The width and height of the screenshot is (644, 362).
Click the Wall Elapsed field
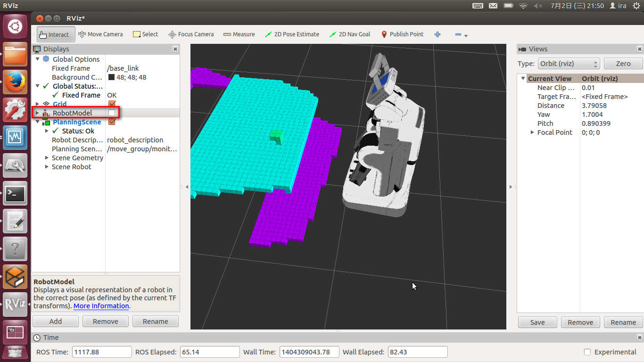(417, 352)
